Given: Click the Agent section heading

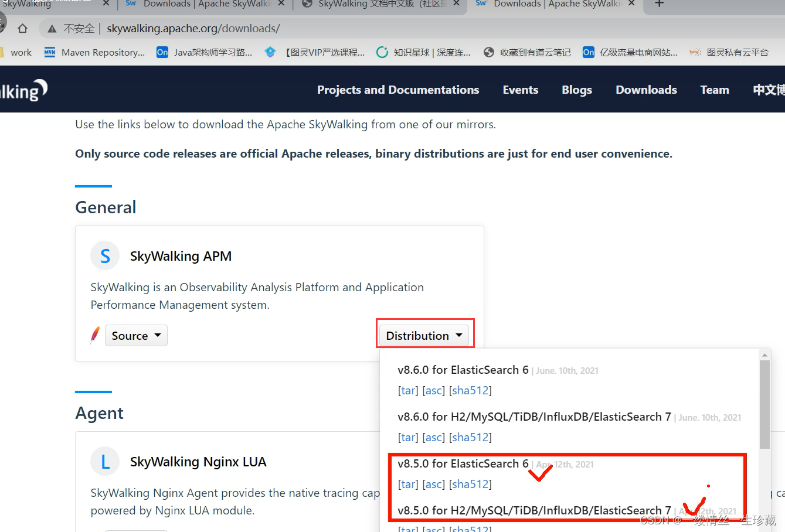Looking at the screenshot, I should pyautogui.click(x=99, y=413).
